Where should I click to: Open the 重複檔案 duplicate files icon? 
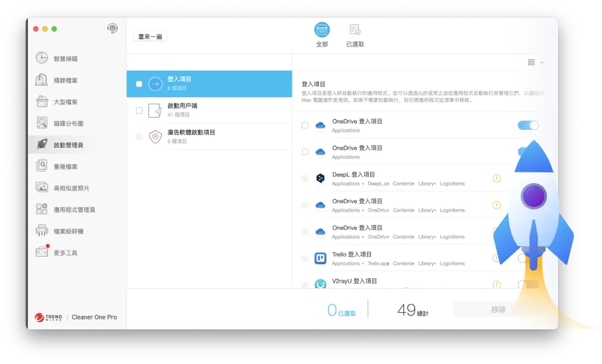click(x=42, y=166)
